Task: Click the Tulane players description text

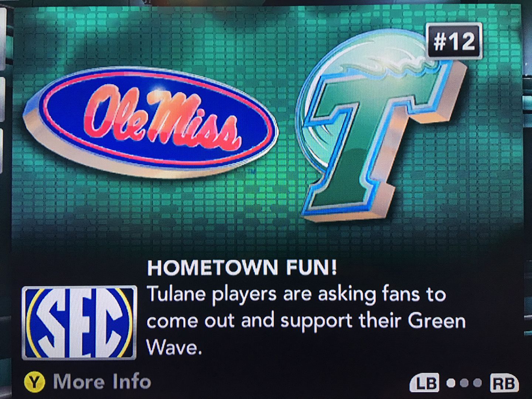Action: coord(306,321)
